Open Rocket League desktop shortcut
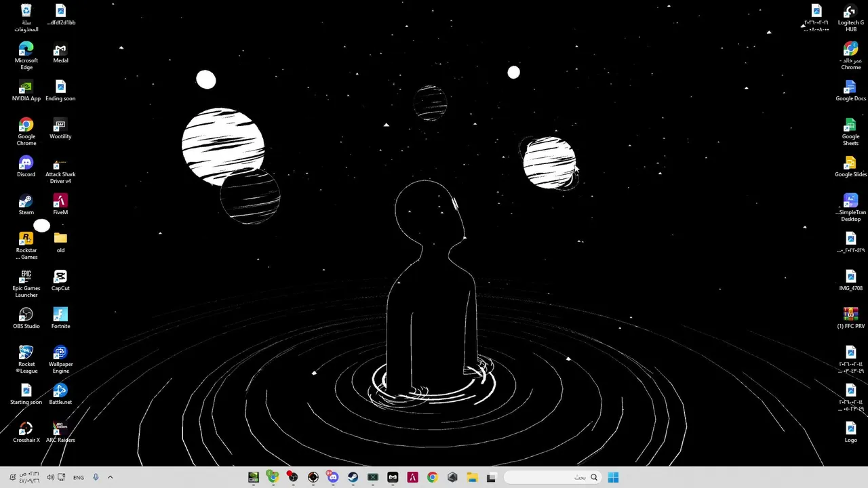 pyautogui.click(x=26, y=359)
